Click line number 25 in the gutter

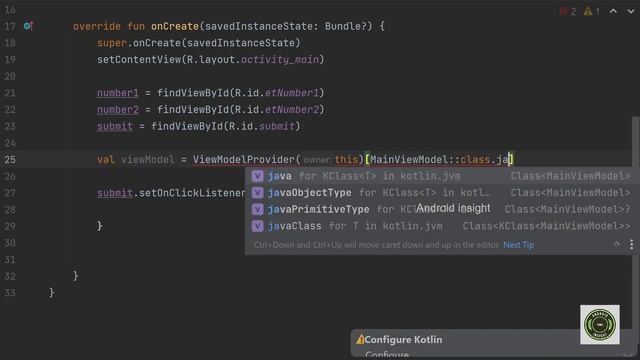tap(10, 160)
